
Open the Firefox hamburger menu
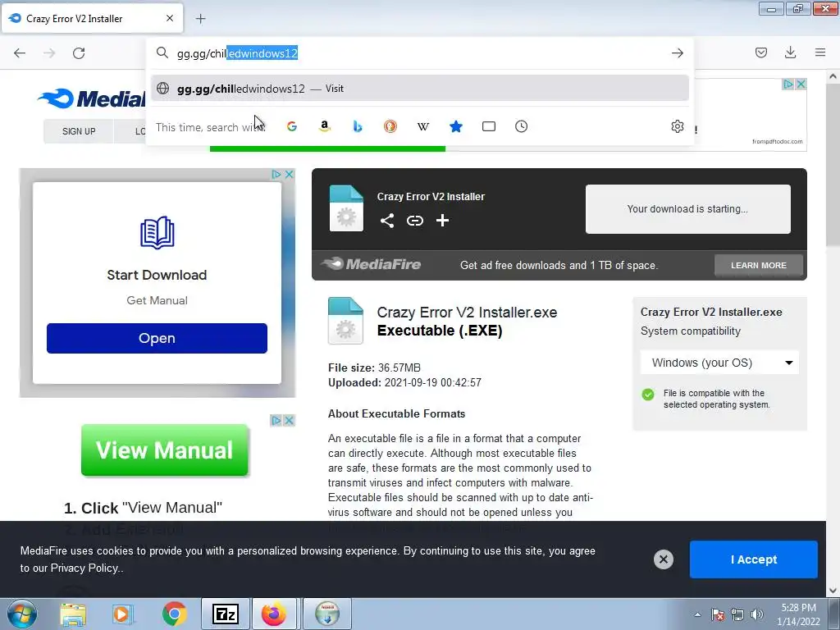(x=820, y=52)
